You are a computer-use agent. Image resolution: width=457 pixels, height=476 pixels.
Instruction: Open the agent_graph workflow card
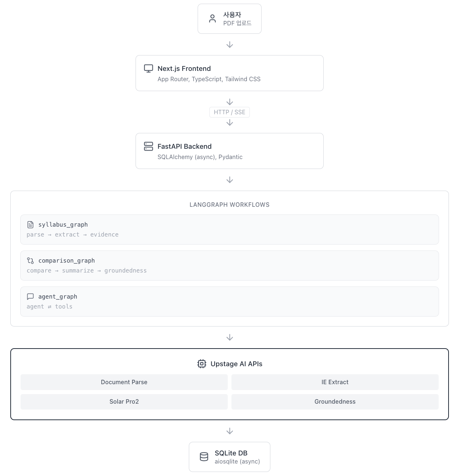point(230,302)
